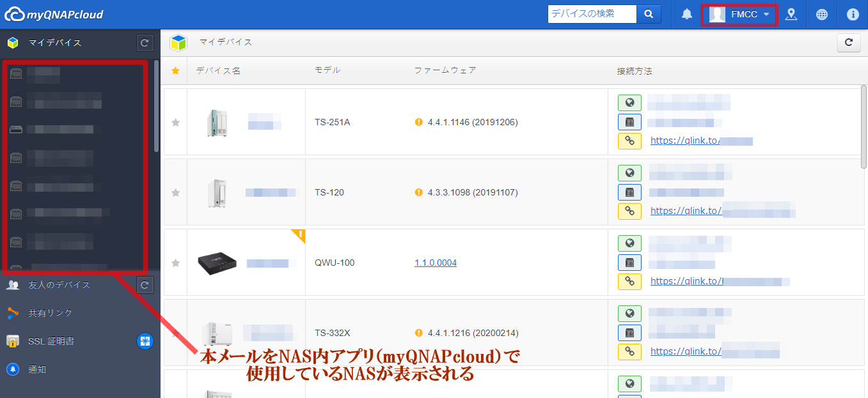
Task: Click the main table vertical scrollbar
Action: click(865, 126)
